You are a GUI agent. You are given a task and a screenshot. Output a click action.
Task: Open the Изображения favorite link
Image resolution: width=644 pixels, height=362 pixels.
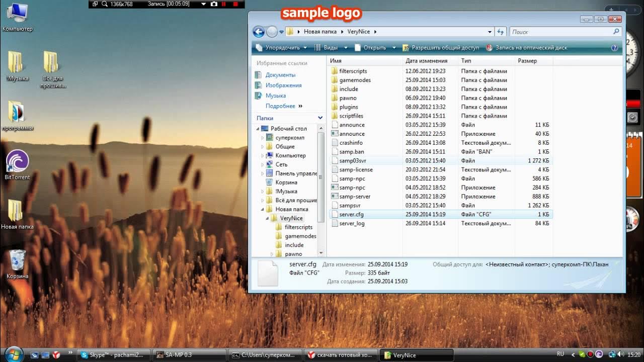point(283,85)
